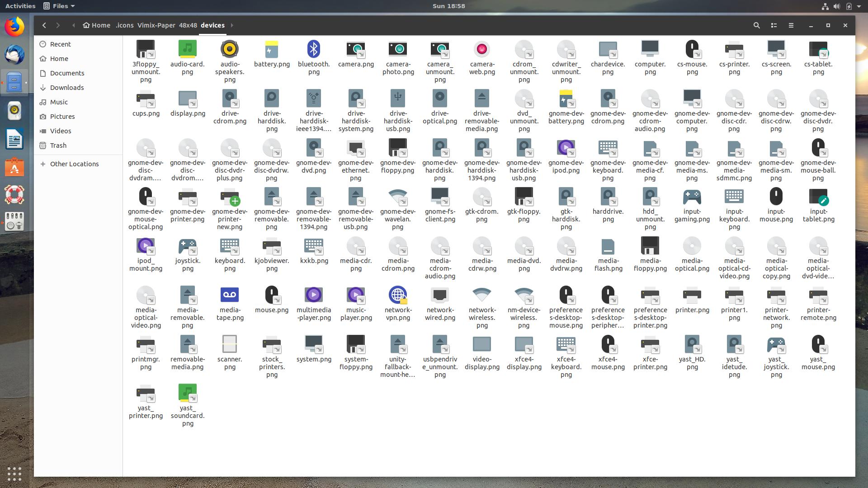The height and width of the screenshot is (488, 868).
Task: Select the yast_soundcard.png icon
Action: [188, 391]
